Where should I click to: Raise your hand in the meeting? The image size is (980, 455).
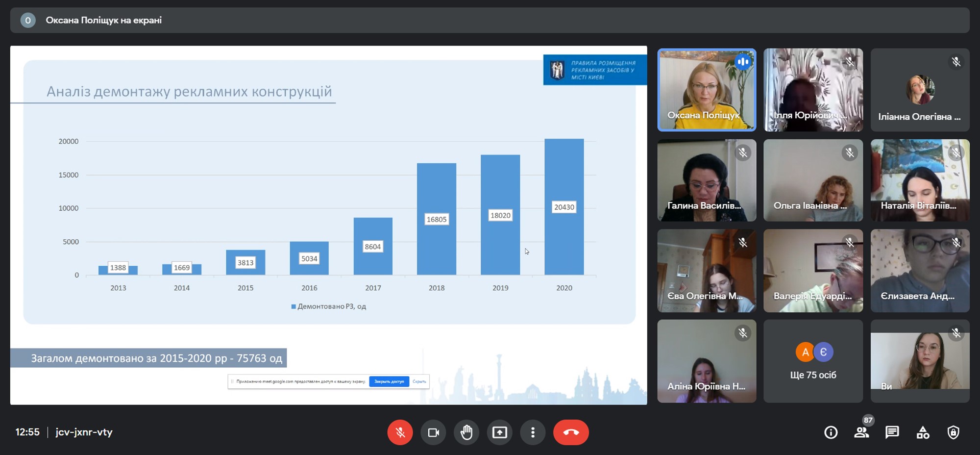[466, 432]
